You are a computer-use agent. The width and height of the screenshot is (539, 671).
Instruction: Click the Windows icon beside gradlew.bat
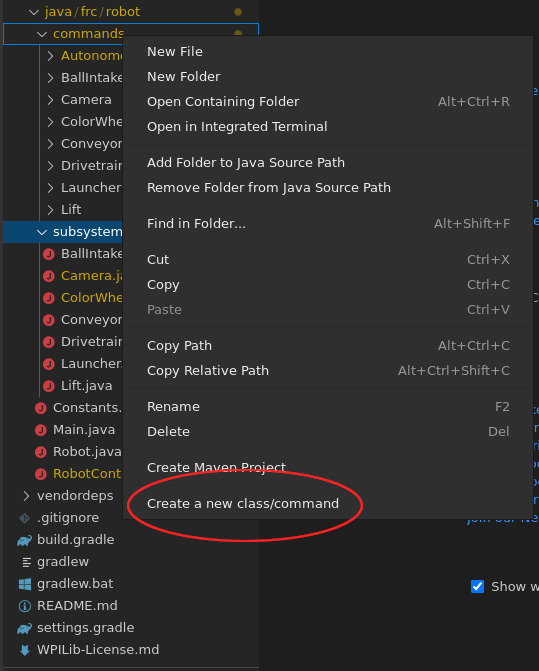[x=25, y=584]
